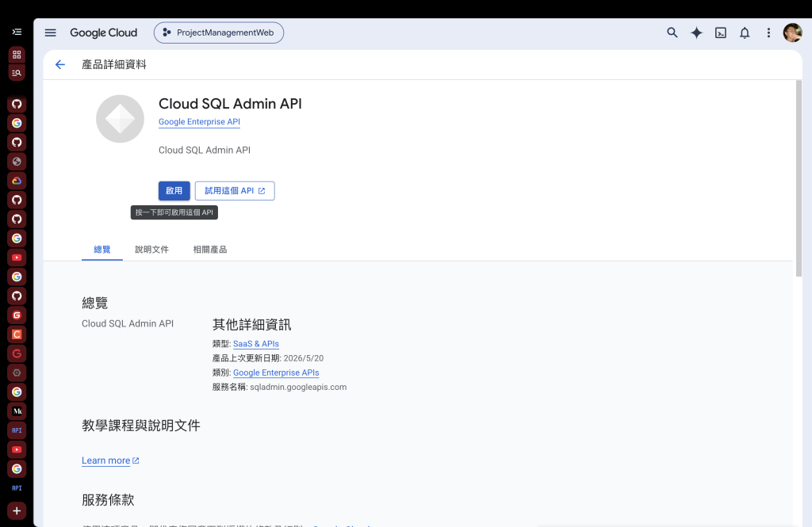Click the 教學課程與說明文件 heading
This screenshot has width=812, height=527.
[141, 426]
